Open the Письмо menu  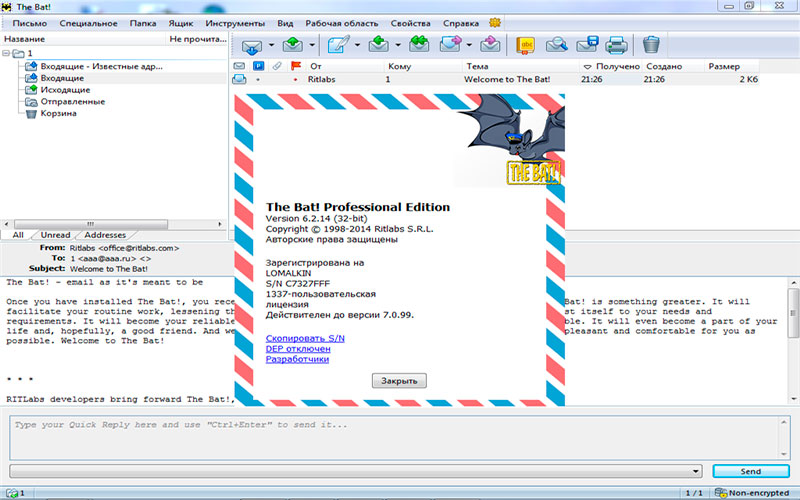point(30,23)
